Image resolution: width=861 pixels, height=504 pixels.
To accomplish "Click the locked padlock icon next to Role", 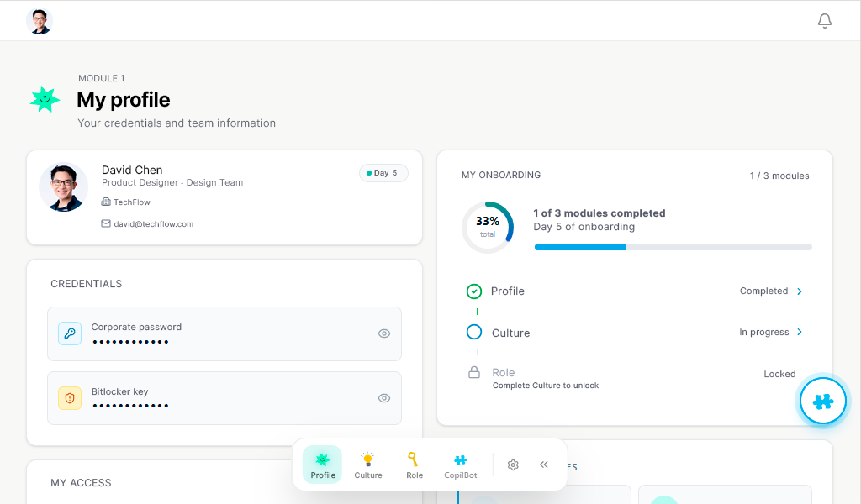I will coord(473,372).
